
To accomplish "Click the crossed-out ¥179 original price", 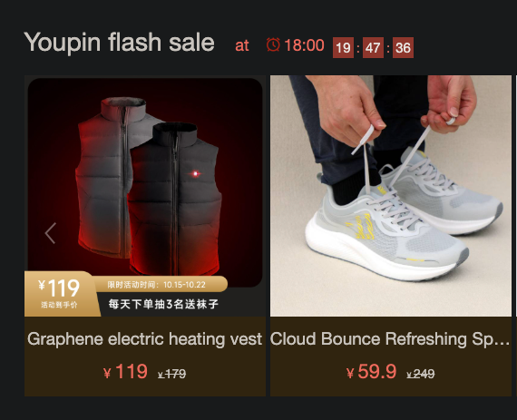I will 171,374.
